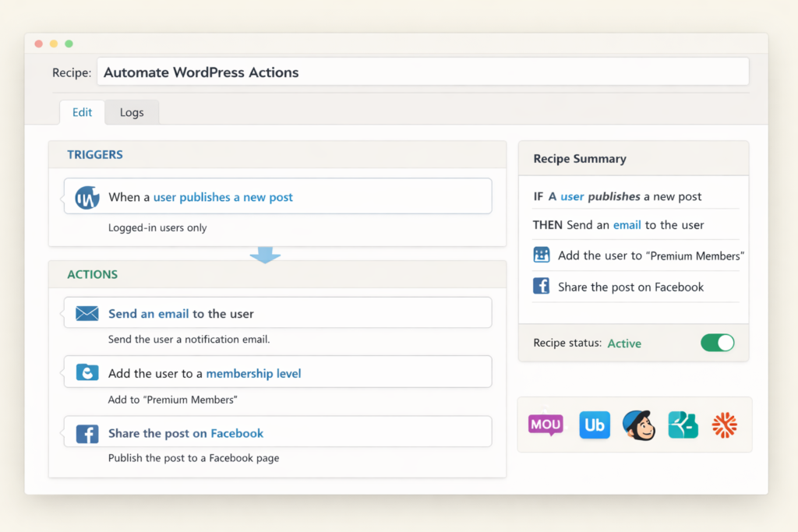
Task: Click the 'membership level' link
Action: coord(253,373)
